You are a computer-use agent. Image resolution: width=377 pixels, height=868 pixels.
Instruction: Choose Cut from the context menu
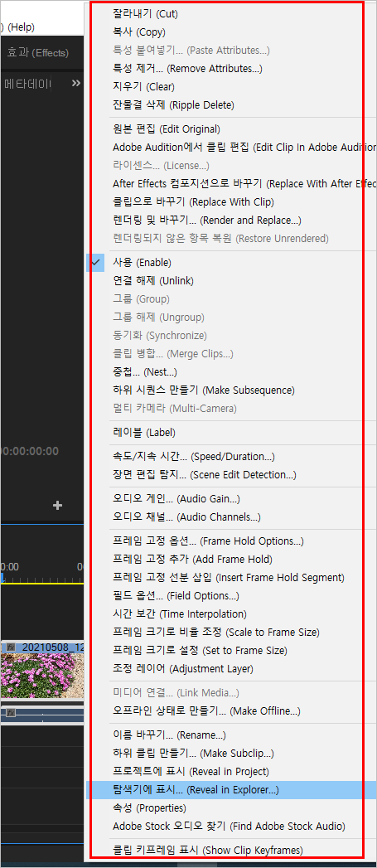click(231, 14)
